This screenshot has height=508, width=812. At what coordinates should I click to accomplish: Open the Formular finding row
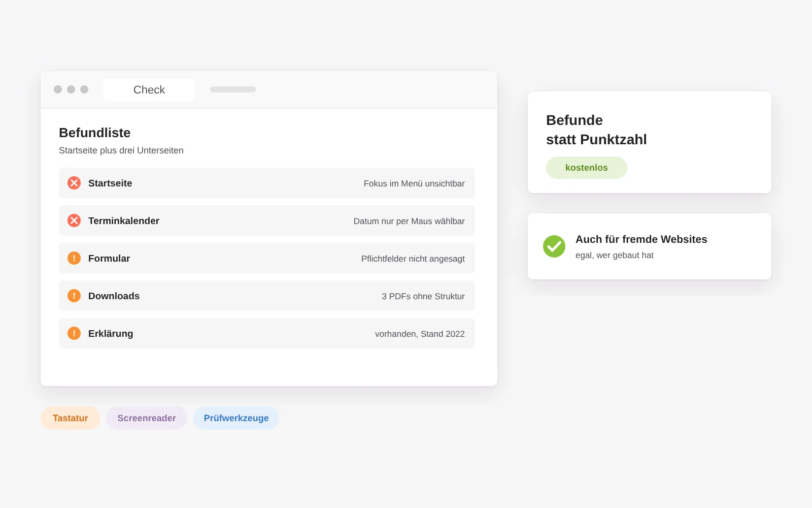pos(267,258)
